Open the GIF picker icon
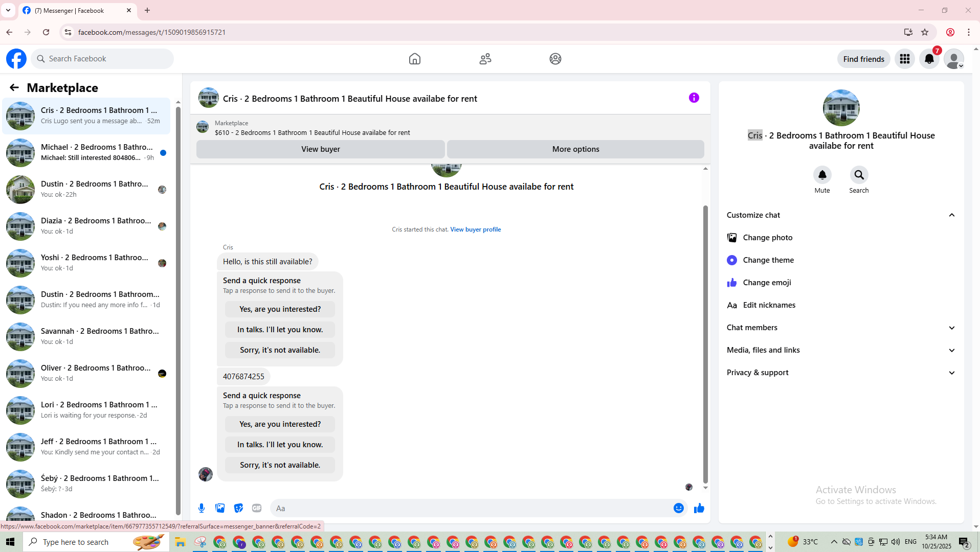980x552 pixels. pos(257,508)
